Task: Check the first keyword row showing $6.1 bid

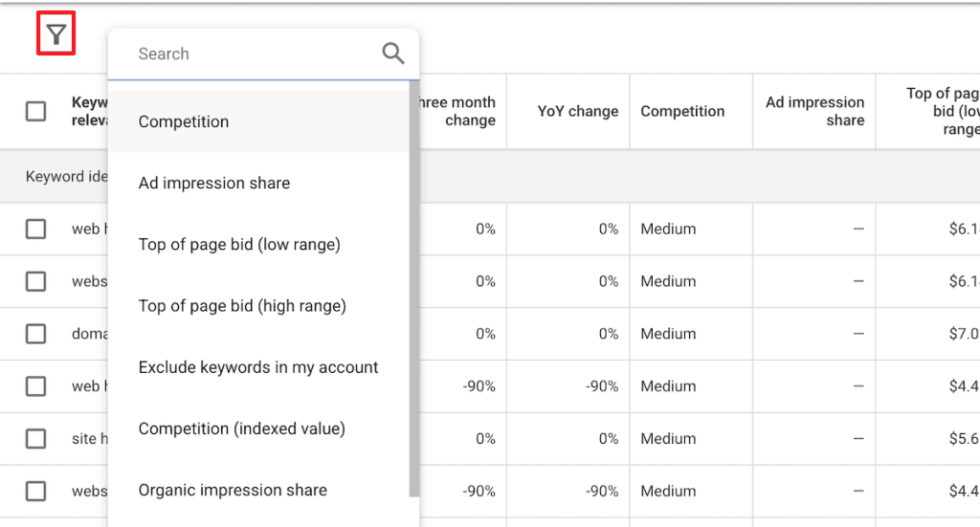Action: (x=35, y=230)
